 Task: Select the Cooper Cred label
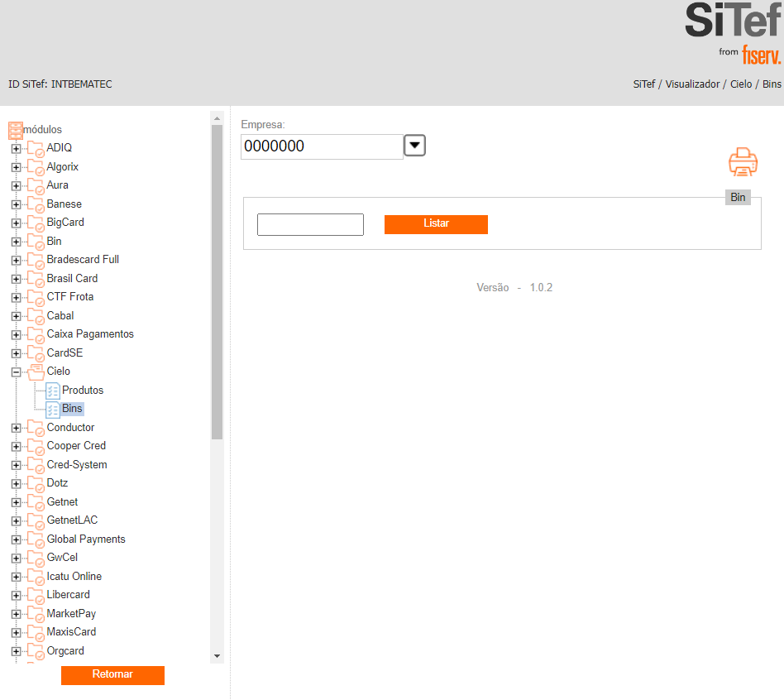77,446
